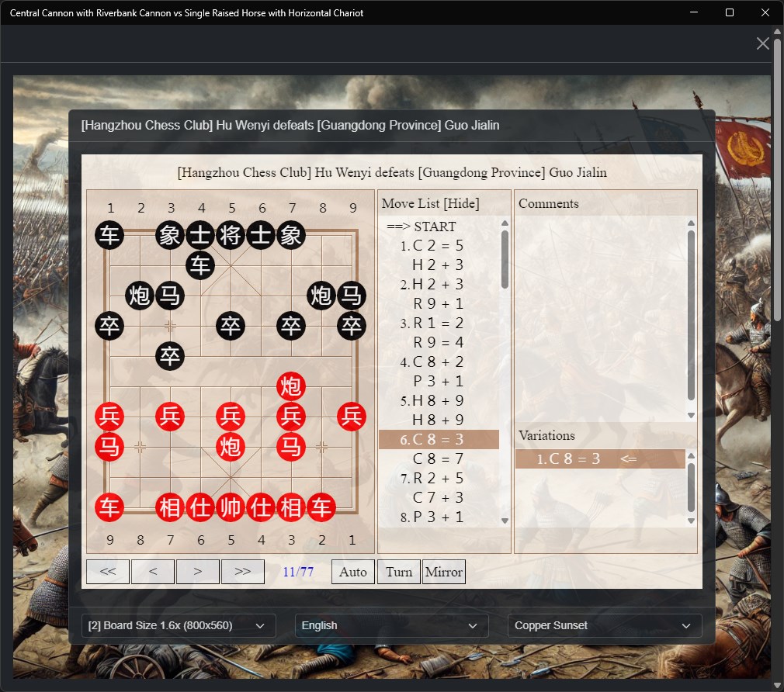Click the black elephant right of the advisors

[x=291, y=235]
